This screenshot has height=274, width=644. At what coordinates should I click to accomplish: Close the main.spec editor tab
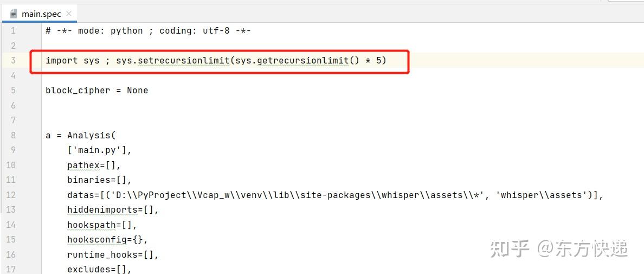(69, 14)
